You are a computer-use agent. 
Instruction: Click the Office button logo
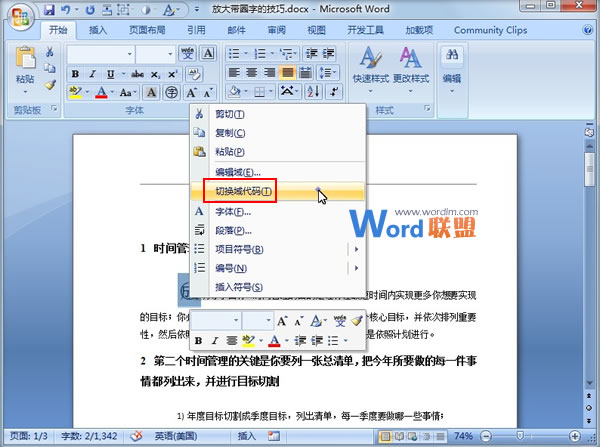point(20,18)
